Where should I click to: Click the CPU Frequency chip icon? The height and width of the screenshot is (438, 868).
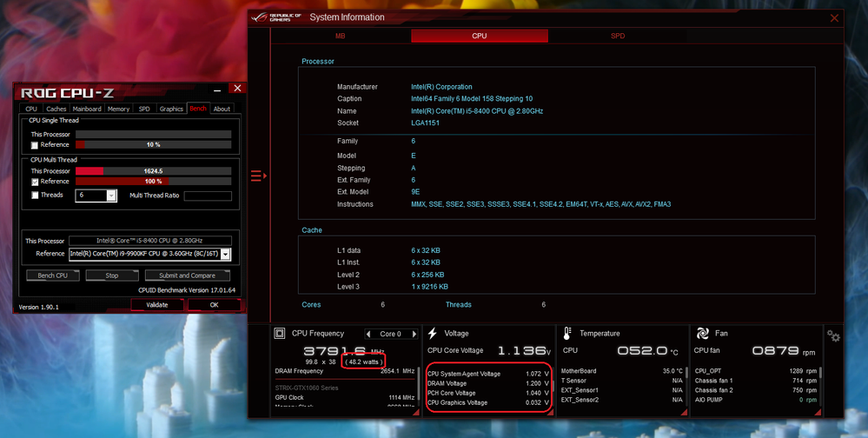tap(280, 334)
